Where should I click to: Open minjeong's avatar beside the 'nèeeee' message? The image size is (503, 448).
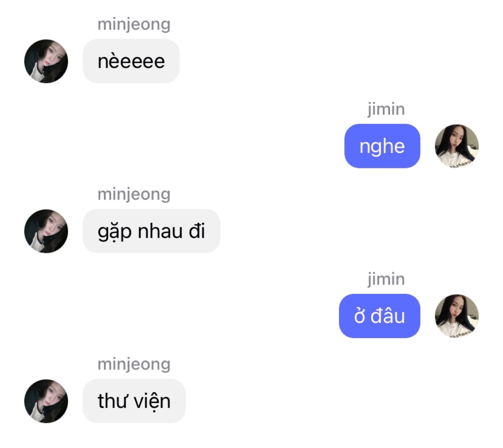click(x=46, y=61)
